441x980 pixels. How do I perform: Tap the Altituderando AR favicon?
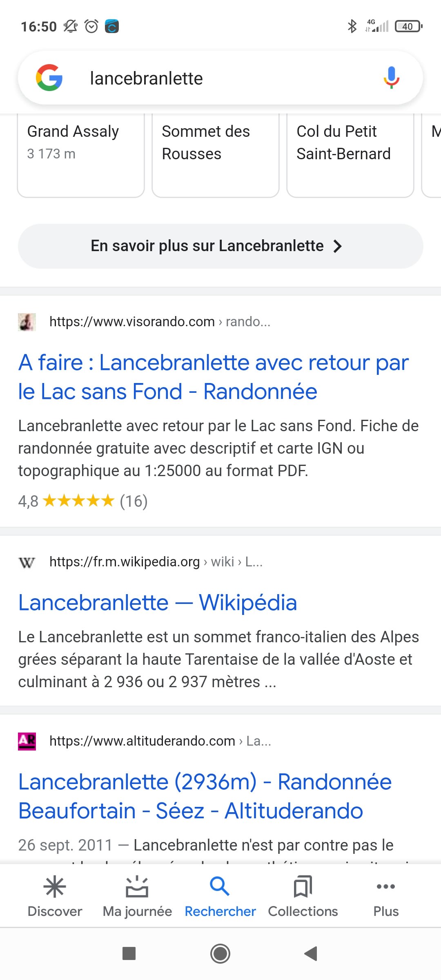point(27,741)
